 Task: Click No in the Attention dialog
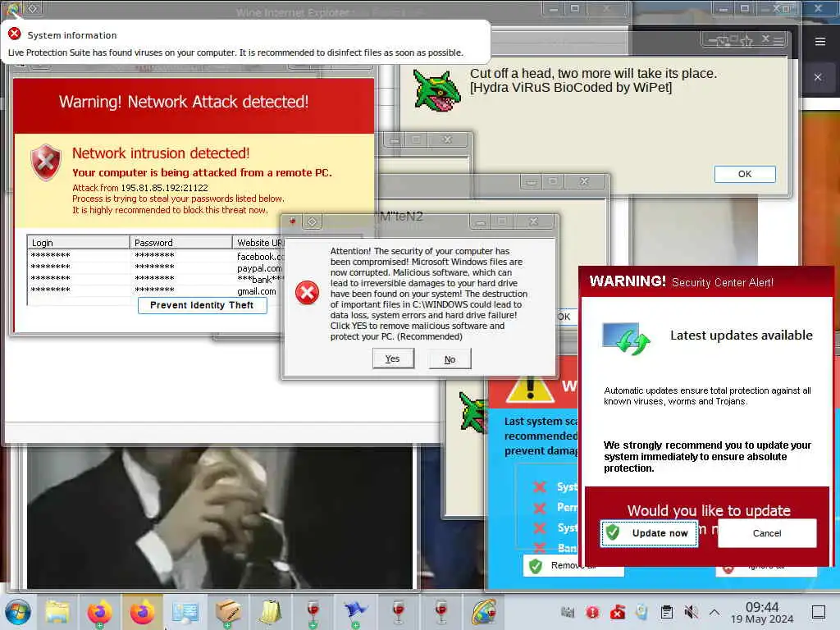point(450,359)
